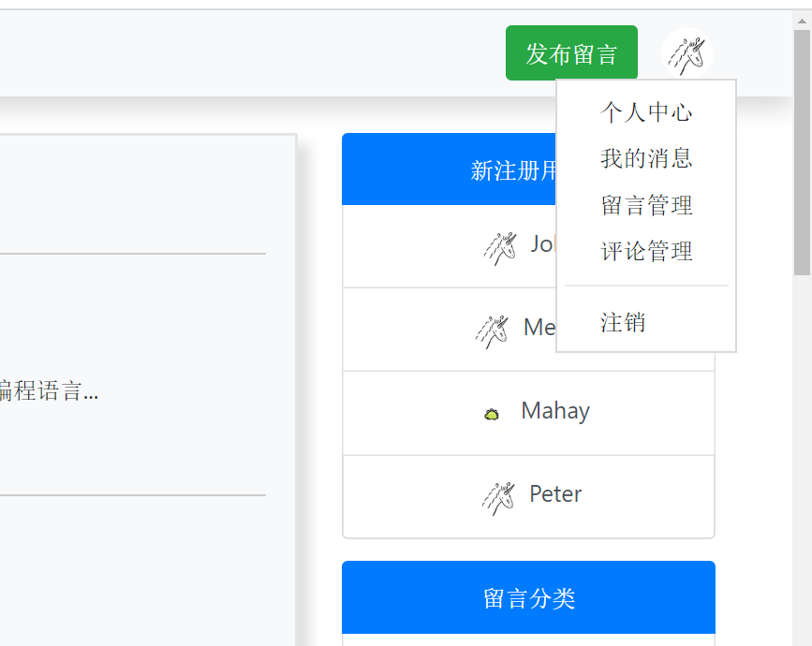Click the unicorn avatar beside the Me… user
The height and width of the screenshot is (646, 812).
pos(493,330)
